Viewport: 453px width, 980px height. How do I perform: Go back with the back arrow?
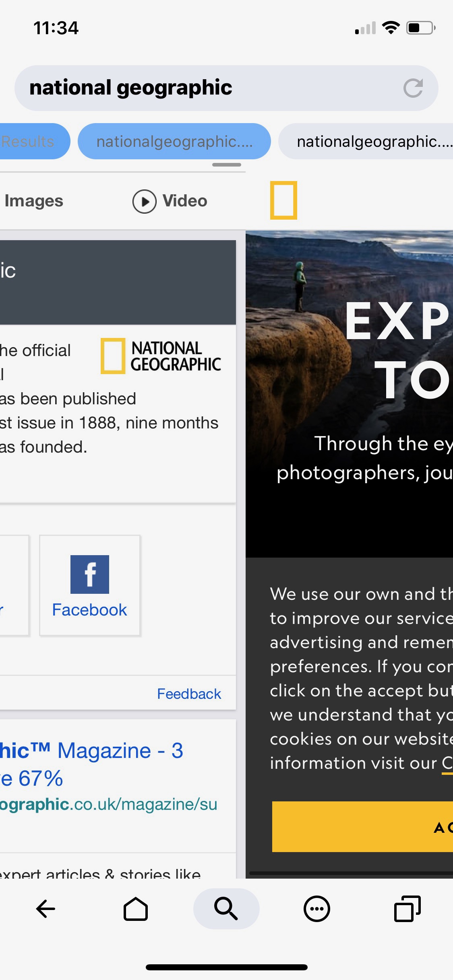click(46, 908)
